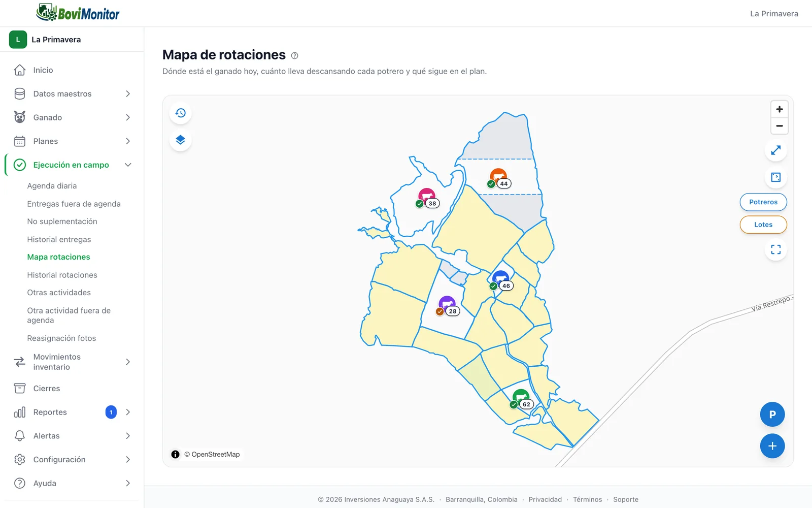The height and width of the screenshot is (508, 812).
Task: Open Historial rotaciones
Action: point(62,275)
